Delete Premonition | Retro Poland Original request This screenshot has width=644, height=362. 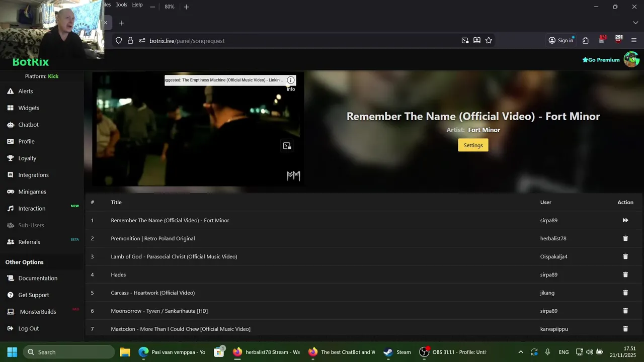pos(625,238)
